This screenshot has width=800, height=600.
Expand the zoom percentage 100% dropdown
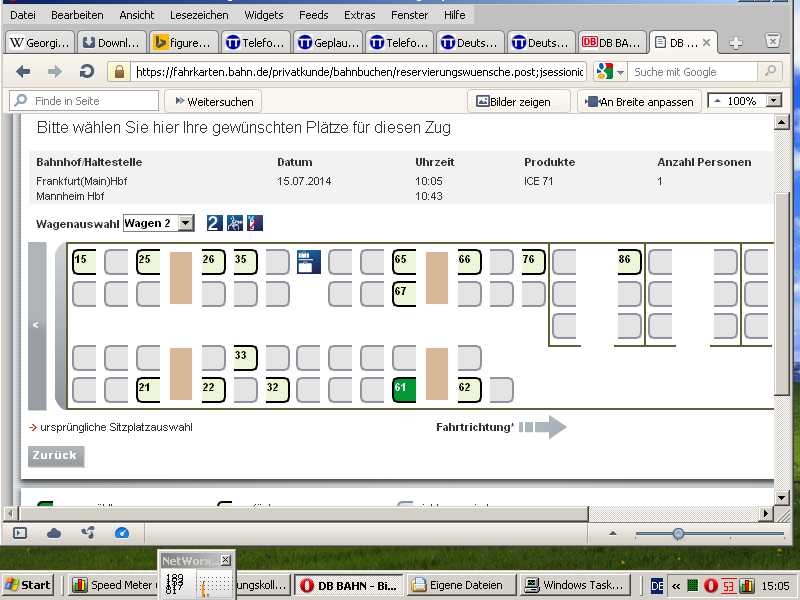coord(773,101)
